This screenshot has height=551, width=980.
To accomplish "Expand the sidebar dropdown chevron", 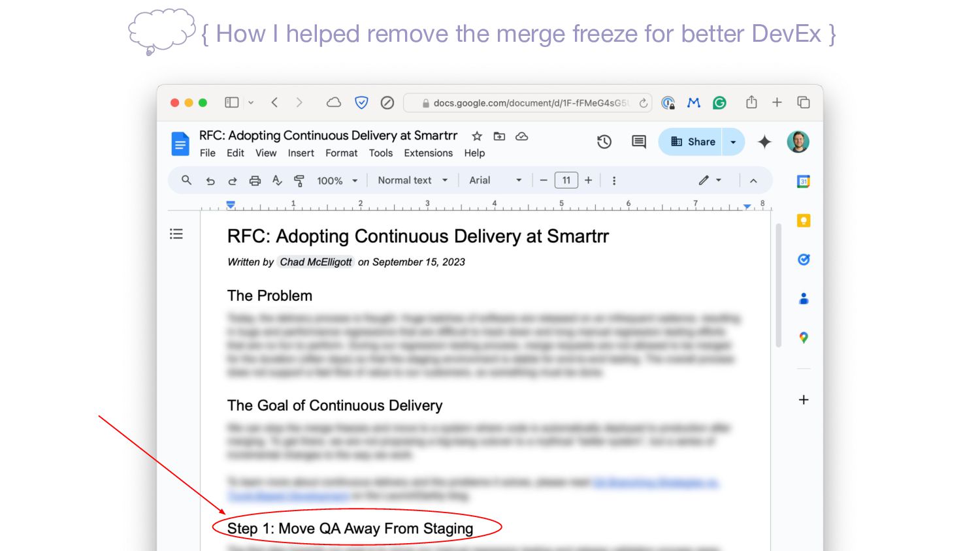I will tap(251, 102).
